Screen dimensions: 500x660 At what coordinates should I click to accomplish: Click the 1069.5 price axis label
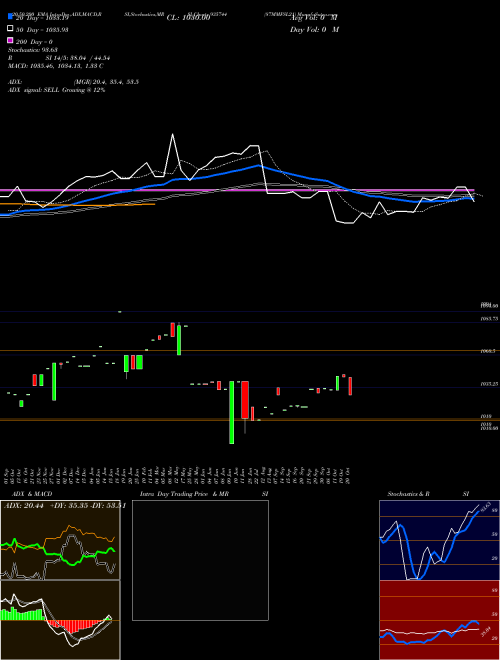click(x=487, y=351)
